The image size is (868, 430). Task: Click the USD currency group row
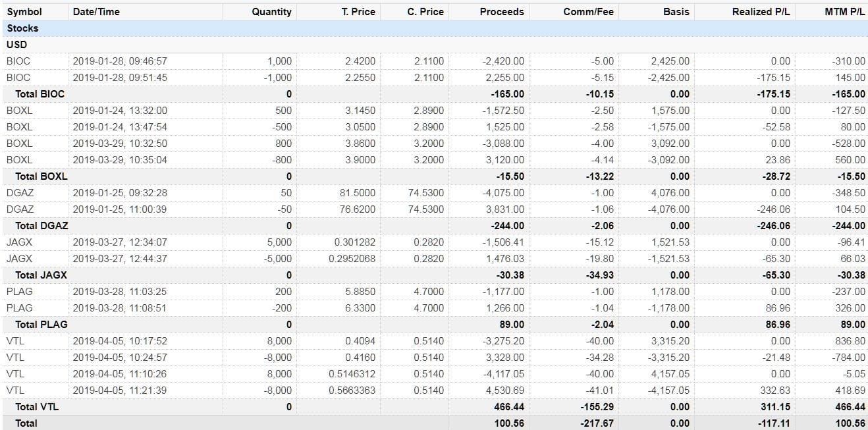click(16, 45)
